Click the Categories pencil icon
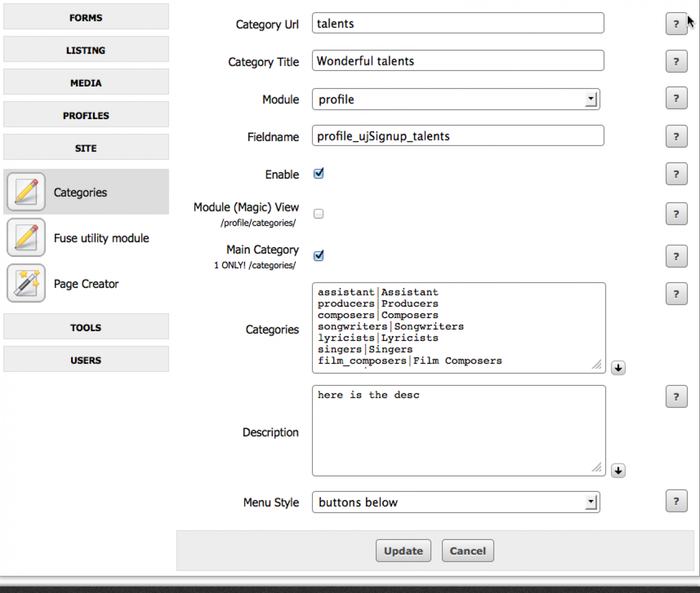 pyautogui.click(x=26, y=192)
